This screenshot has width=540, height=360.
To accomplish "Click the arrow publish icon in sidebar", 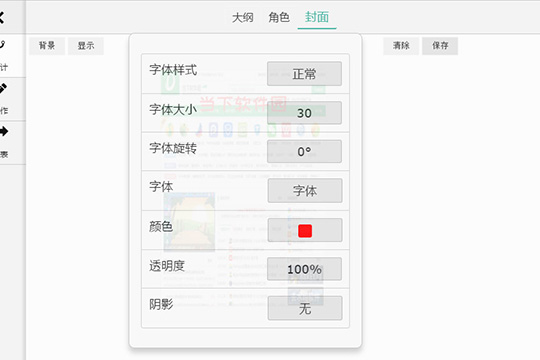I will [4, 132].
